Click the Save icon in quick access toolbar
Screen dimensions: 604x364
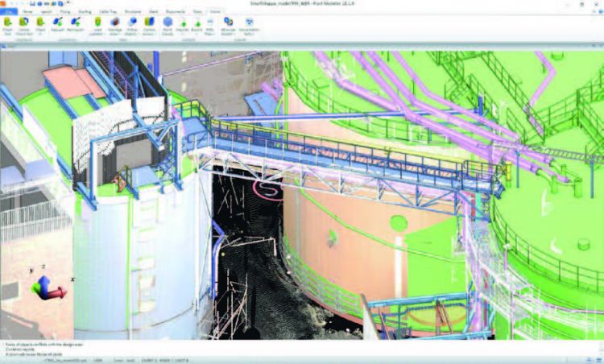click(x=32, y=4)
